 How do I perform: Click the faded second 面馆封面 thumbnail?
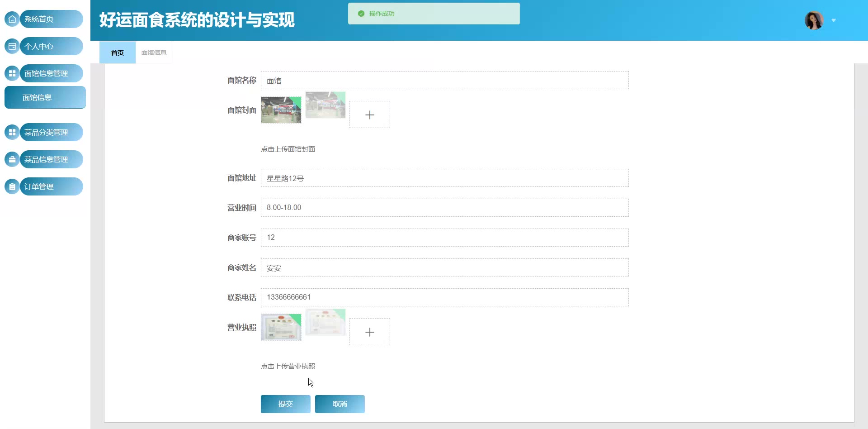[325, 105]
